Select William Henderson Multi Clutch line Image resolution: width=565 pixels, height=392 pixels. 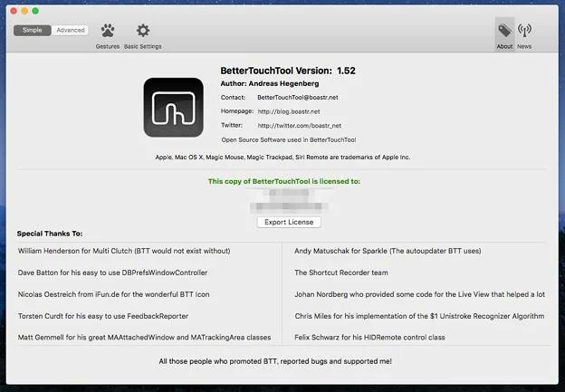click(124, 251)
